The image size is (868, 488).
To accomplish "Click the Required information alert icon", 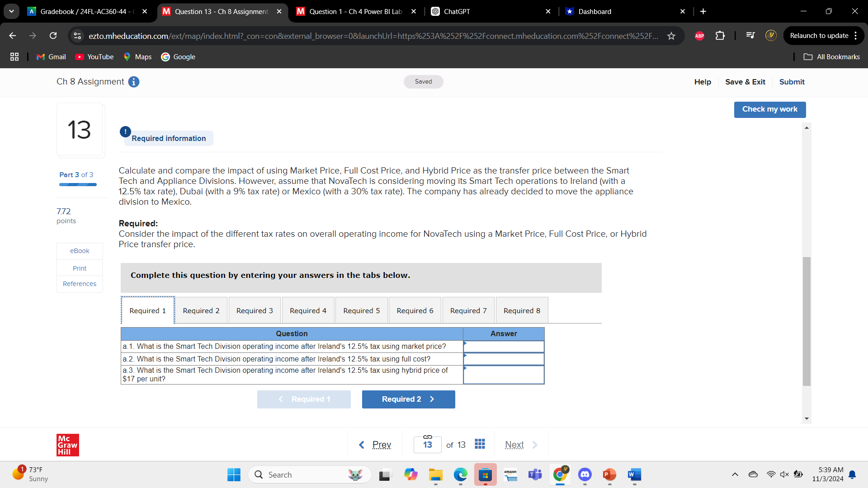I will pyautogui.click(x=125, y=131).
